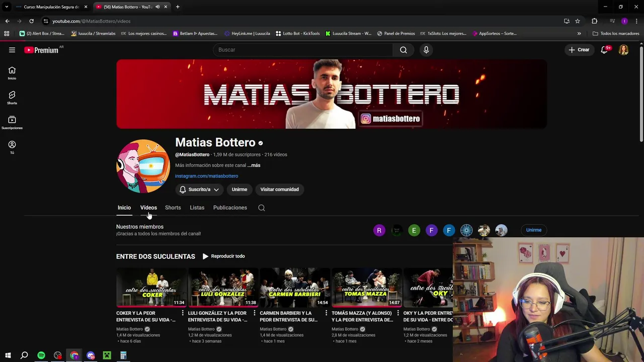644x362 pixels.
Task: Open Suscripciones in the sidebar
Action: tap(12, 123)
